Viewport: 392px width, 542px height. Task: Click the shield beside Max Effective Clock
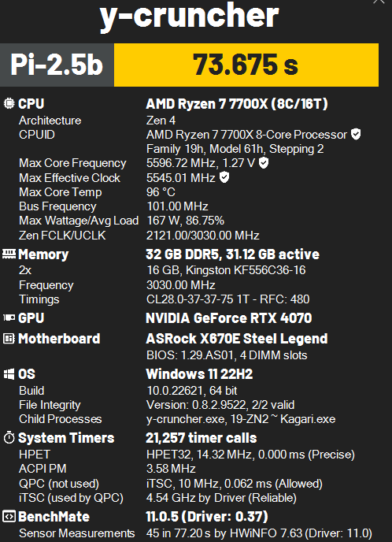point(224,178)
